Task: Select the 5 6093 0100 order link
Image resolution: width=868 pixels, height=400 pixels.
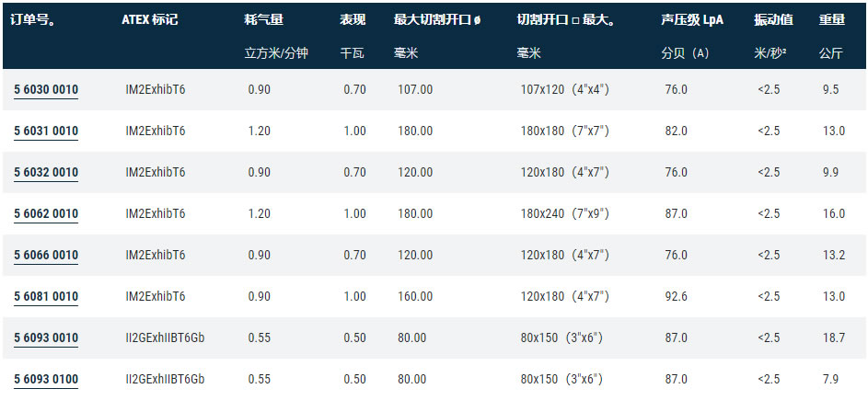Action: tap(46, 380)
